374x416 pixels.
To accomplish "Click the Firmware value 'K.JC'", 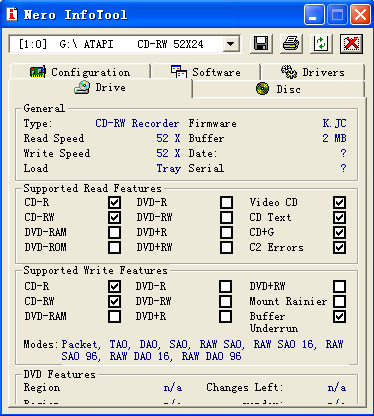I will [334, 123].
